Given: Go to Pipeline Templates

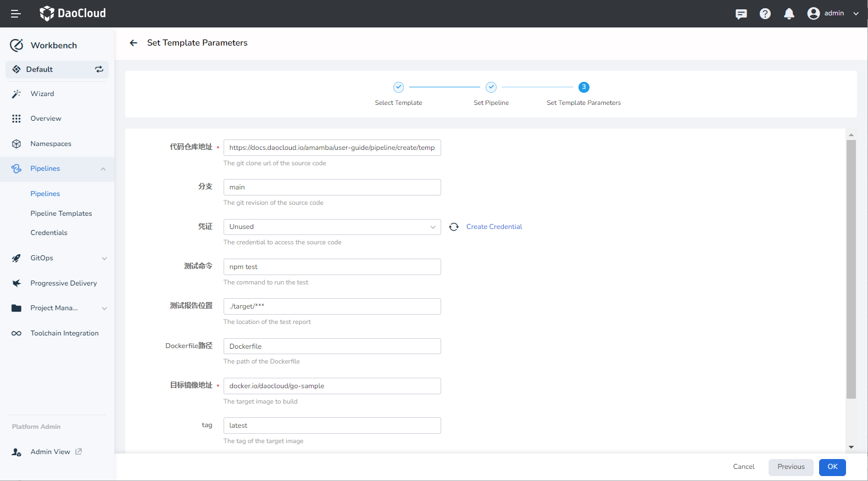Looking at the screenshot, I should 61,214.
